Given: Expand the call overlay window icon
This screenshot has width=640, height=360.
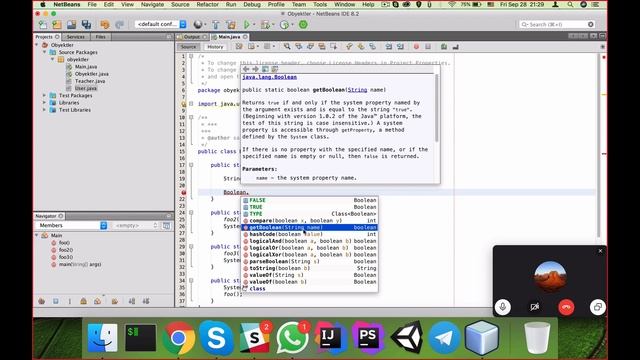Looking at the screenshot, I should 598,307.
